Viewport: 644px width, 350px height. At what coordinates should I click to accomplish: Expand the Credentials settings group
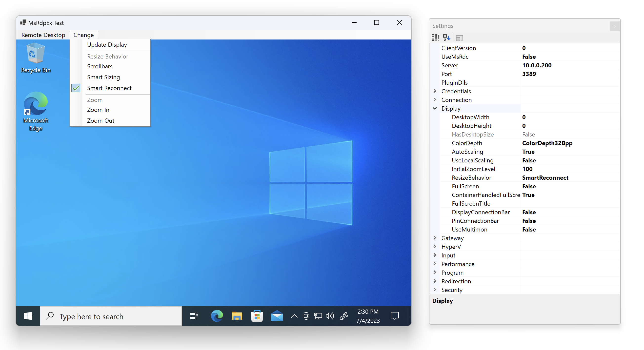435,91
